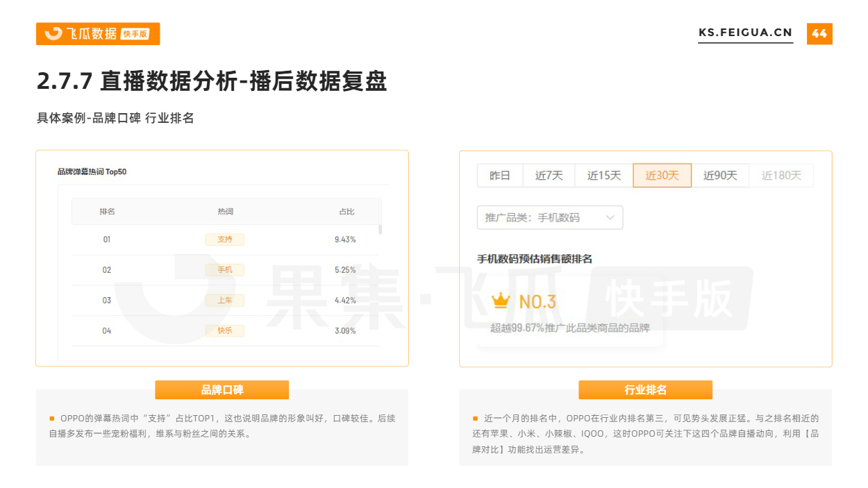Click the 品牌口碑 orange label
868x488 pixels.
click(222, 390)
